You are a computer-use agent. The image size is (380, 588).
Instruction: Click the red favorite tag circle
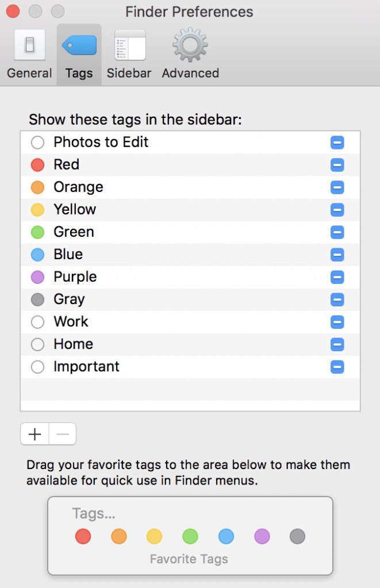pyautogui.click(x=83, y=537)
